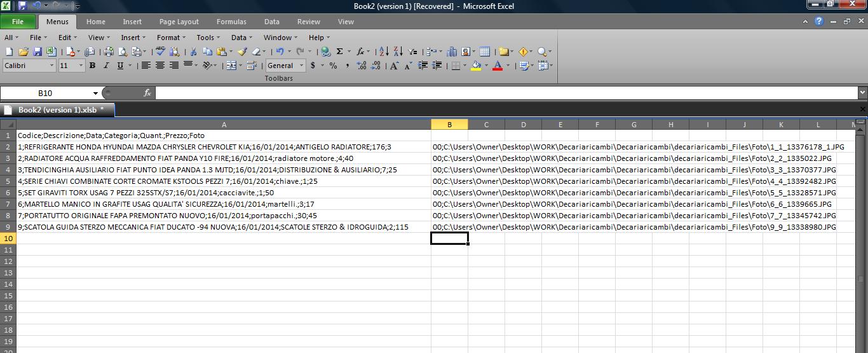Open borders dropdown arrow
Viewport: 868px width, 353px height.
[465, 66]
